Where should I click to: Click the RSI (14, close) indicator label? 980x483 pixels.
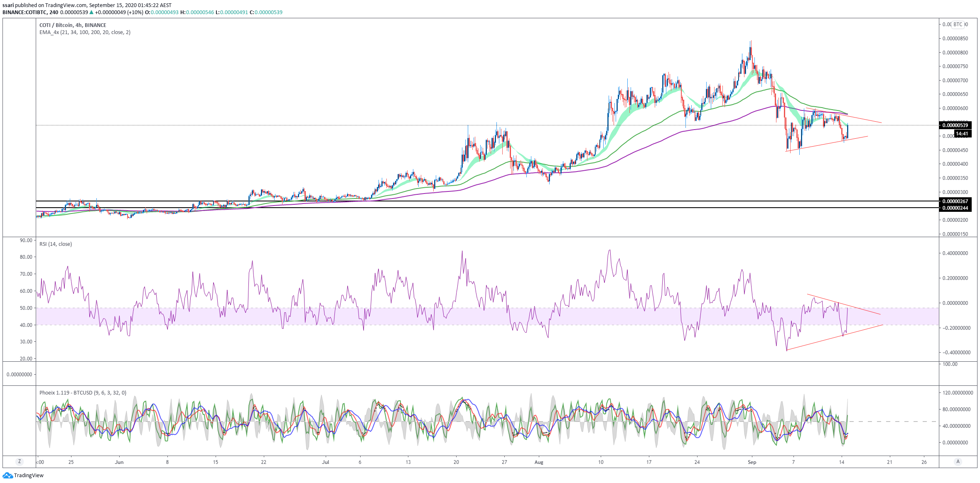coord(56,244)
